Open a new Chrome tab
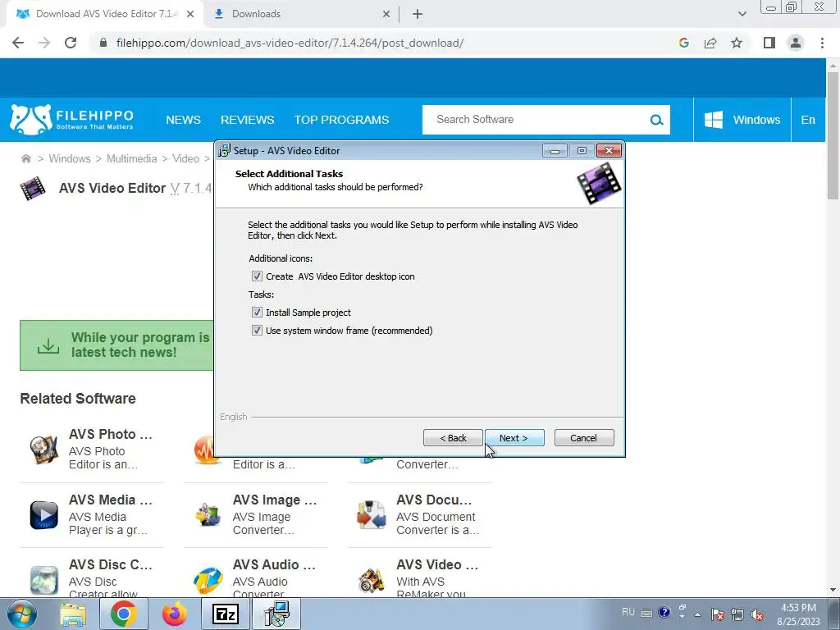Viewport: 840px width, 630px height. tap(418, 15)
